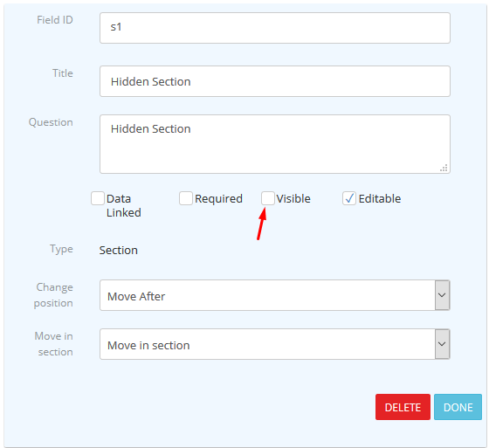Tick the Required checkbox
489x448 pixels.
pos(186,198)
